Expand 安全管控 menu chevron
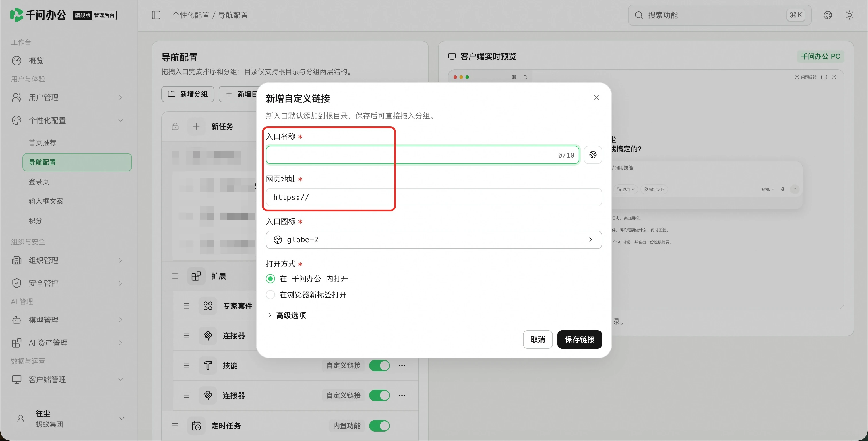The width and height of the screenshot is (868, 441). click(121, 283)
